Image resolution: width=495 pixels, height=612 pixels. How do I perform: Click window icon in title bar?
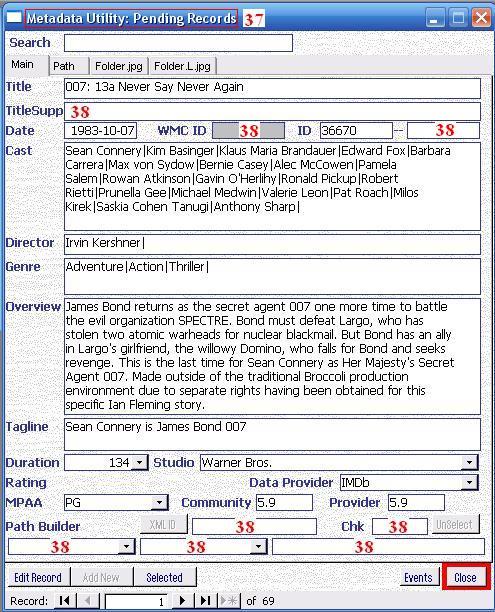14,18
